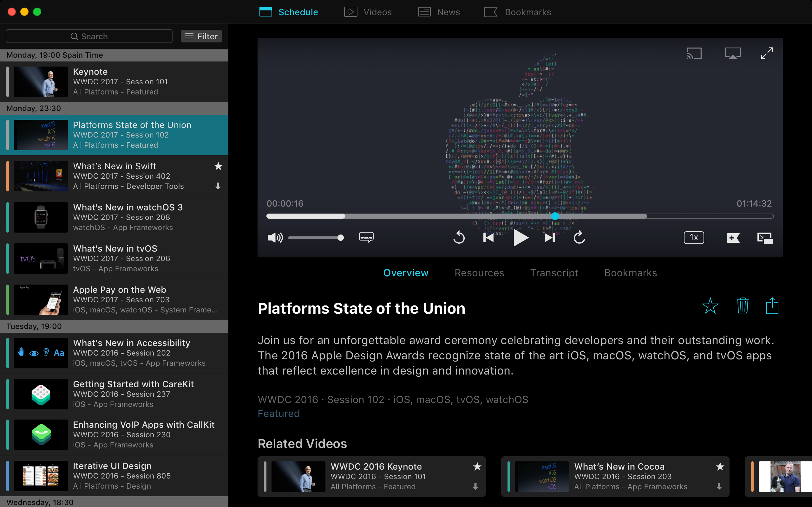Click the Featured link below session info
Screen dimensions: 812x507
click(x=278, y=414)
